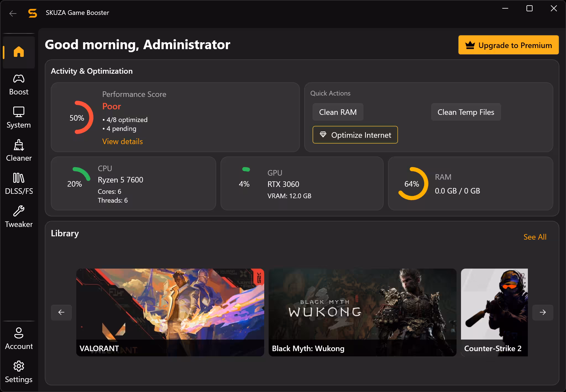Open the Home dashboard icon

[19, 52]
